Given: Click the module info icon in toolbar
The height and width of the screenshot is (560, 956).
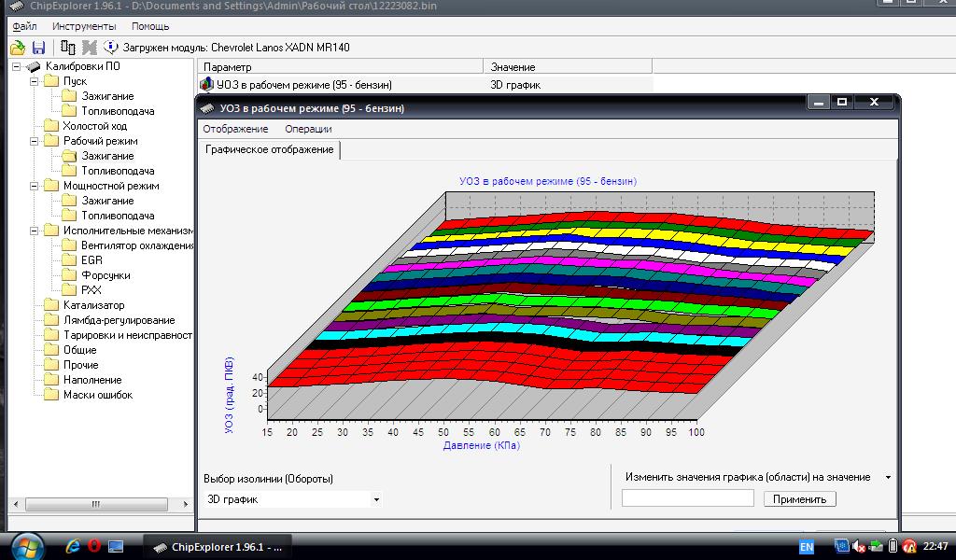Looking at the screenshot, I should [x=111, y=48].
